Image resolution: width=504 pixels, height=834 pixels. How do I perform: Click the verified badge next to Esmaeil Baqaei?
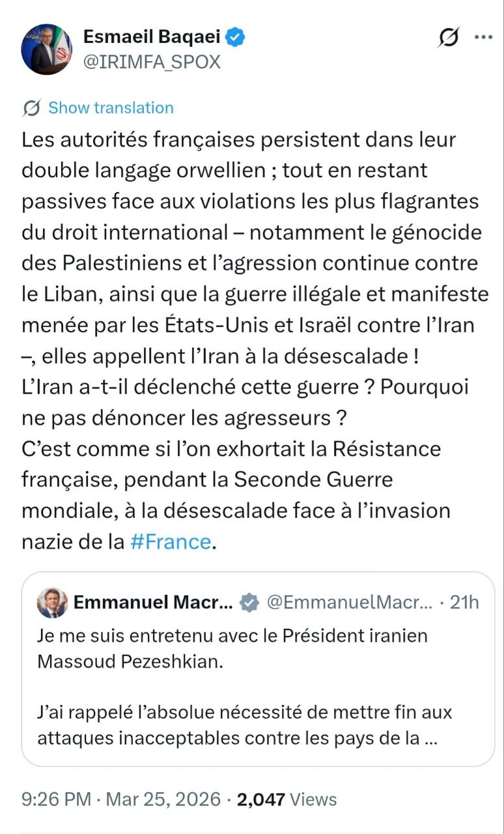(x=236, y=38)
